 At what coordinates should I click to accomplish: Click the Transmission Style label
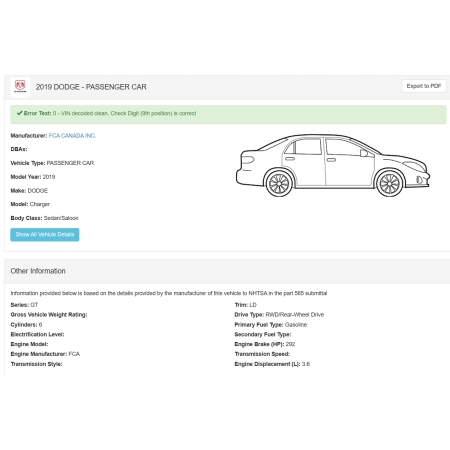point(36,364)
